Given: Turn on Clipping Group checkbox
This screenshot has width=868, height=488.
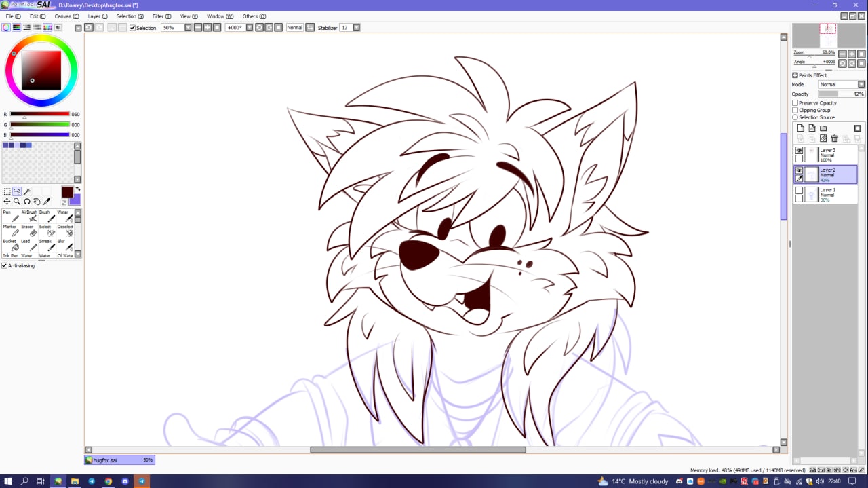Looking at the screenshot, I should point(795,110).
